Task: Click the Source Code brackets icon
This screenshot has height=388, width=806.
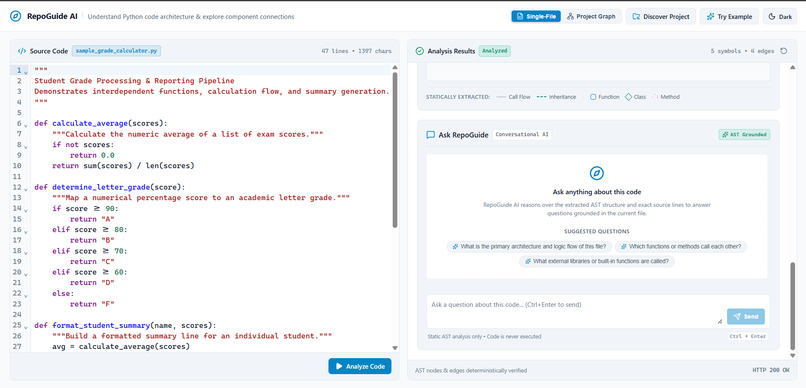Action: pos(22,51)
